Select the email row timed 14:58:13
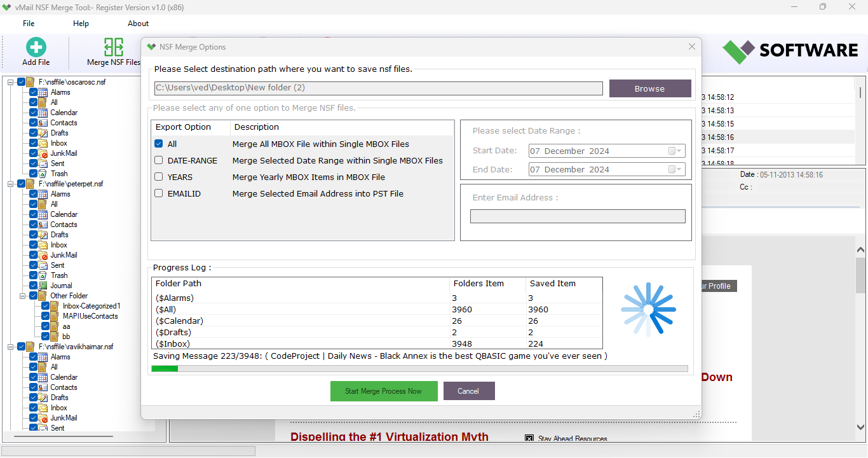The image size is (868, 458). pos(779,111)
